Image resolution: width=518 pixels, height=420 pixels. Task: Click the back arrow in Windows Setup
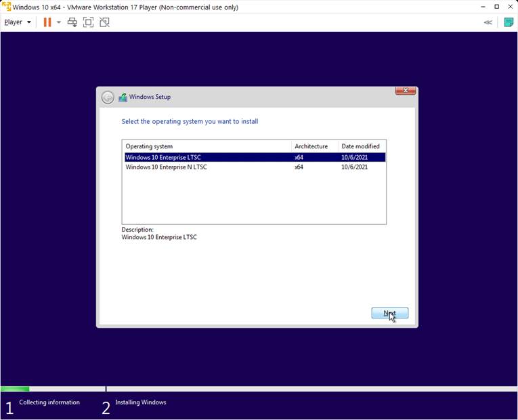click(x=108, y=98)
